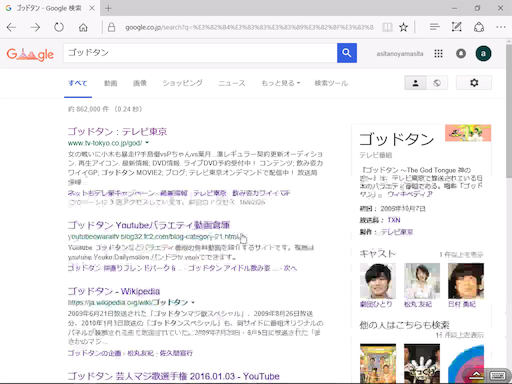Click the browser address bar URL
The image size is (512, 384).
pyautogui.click(x=249, y=27)
